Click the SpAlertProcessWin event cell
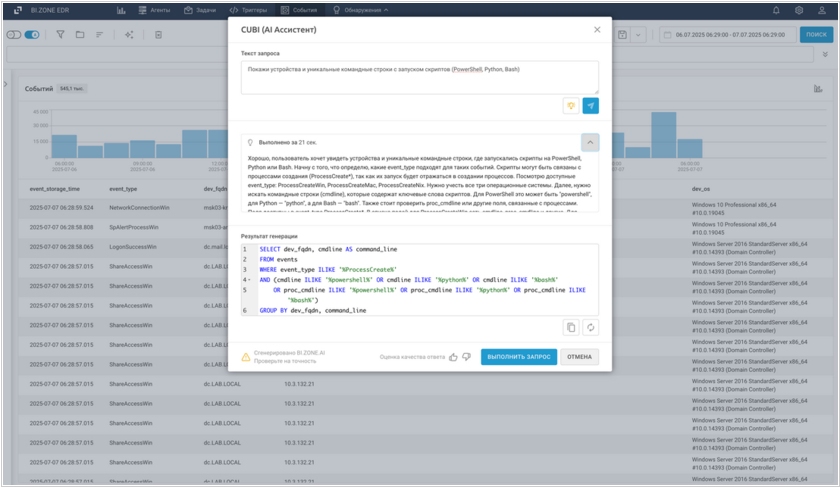840x487 pixels. pyautogui.click(x=134, y=228)
